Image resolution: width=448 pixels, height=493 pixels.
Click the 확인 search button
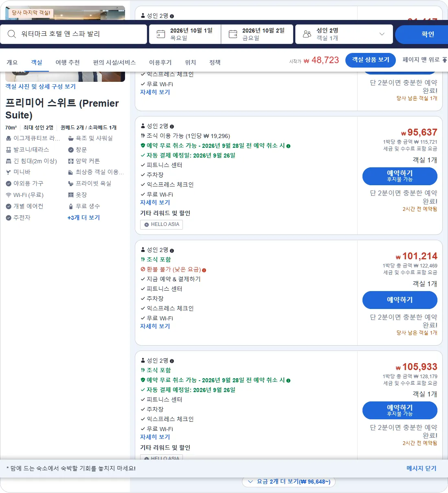point(422,34)
